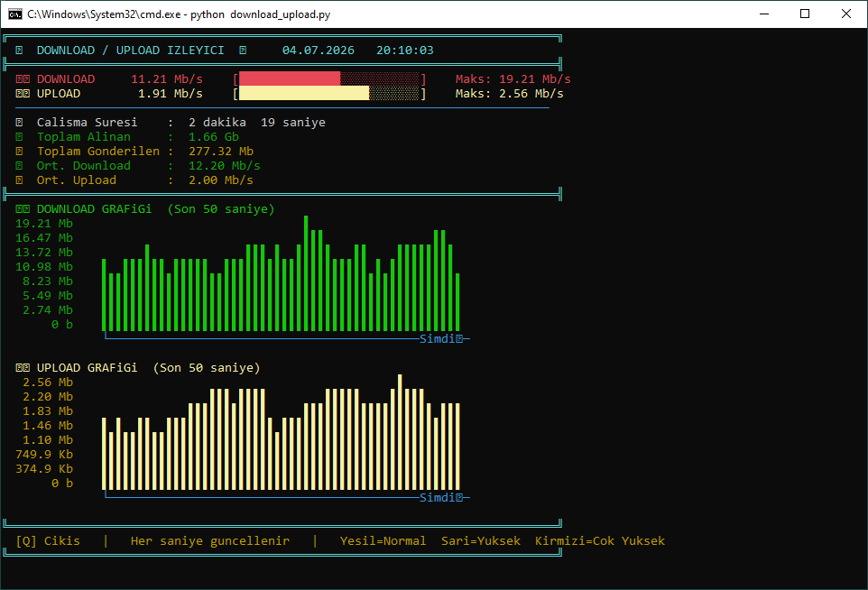
Task: Maximize the cmd.exe window
Action: pyautogui.click(x=805, y=14)
